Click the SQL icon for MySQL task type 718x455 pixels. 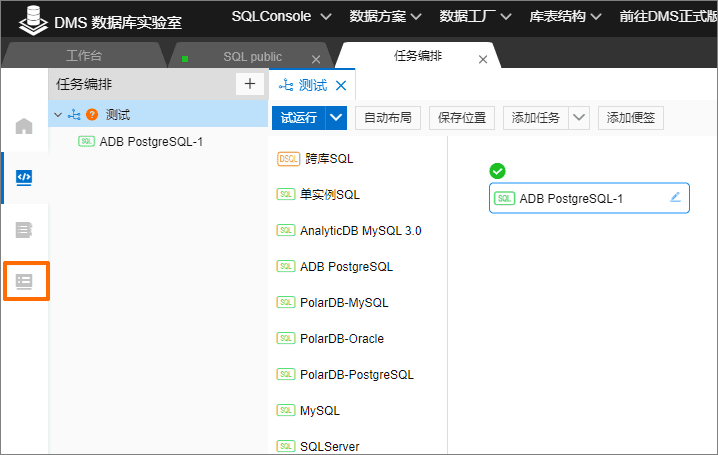click(x=286, y=410)
